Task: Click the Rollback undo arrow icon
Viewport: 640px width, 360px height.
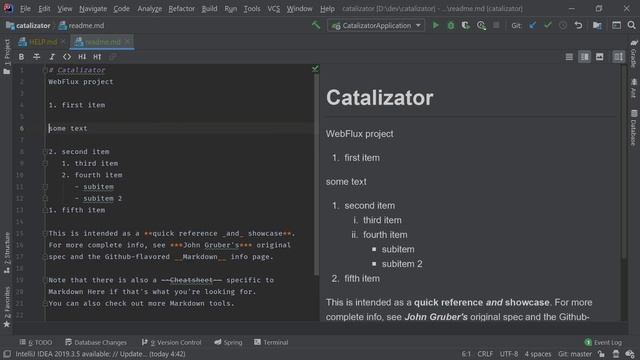Action: coord(578,25)
